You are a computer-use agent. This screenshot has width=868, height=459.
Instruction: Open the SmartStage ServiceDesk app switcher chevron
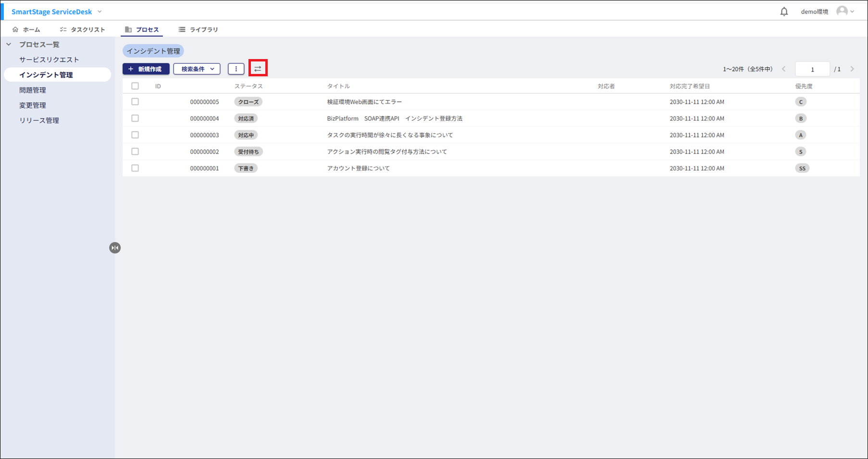(99, 12)
